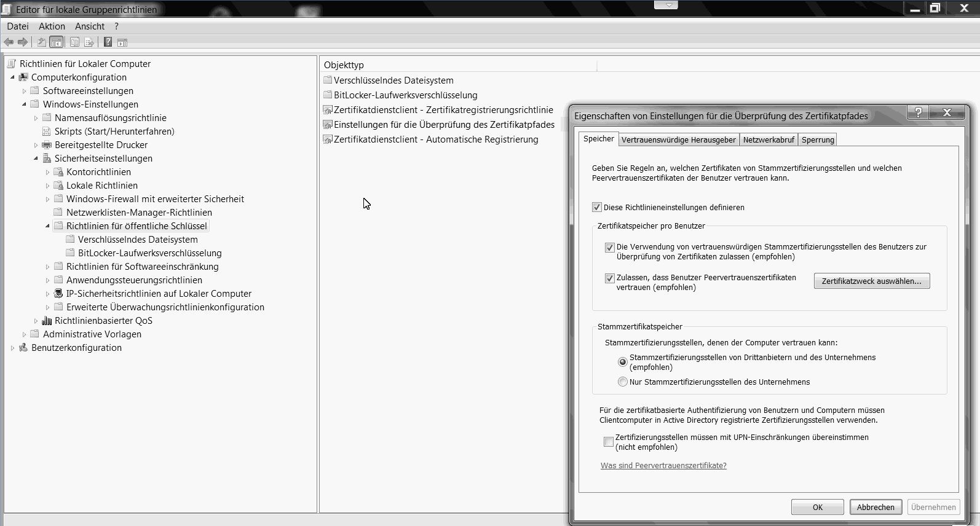Click the Back arrow in the toolbar
980x526 pixels.
coord(9,42)
